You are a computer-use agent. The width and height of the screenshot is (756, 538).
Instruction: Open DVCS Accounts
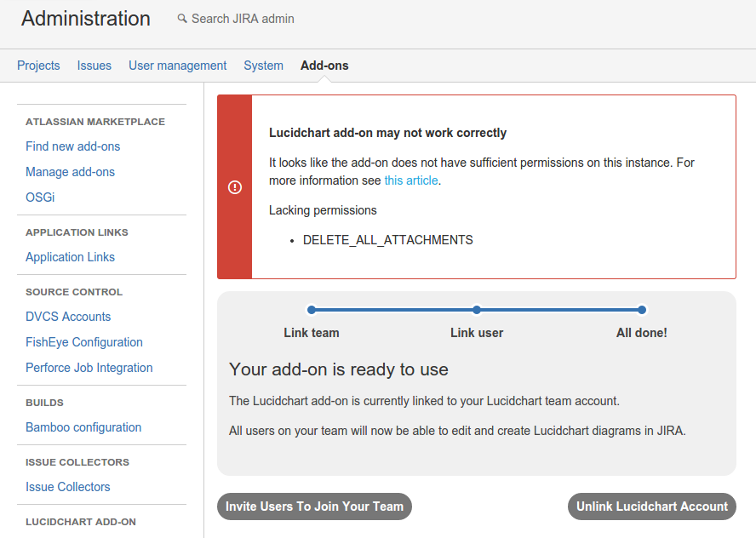click(x=68, y=317)
